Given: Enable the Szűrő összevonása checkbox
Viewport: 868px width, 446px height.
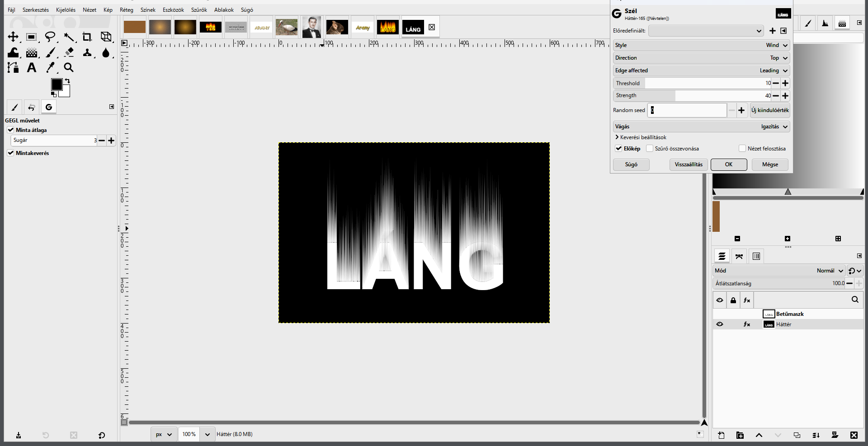Looking at the screenshot, I should tap(650, 148).
